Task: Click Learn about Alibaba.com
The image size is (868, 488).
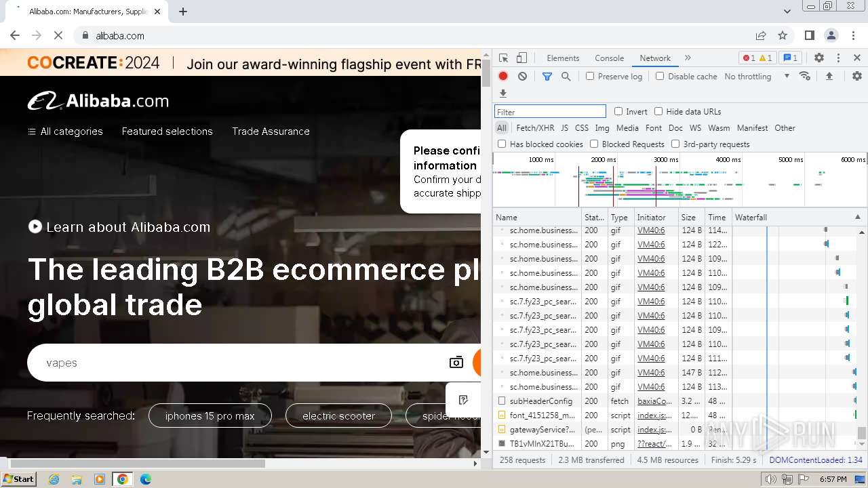Action: point(119,227)
